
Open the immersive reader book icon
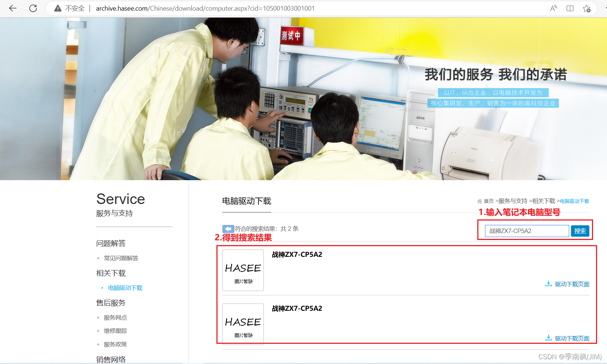[x=570, y=8]
